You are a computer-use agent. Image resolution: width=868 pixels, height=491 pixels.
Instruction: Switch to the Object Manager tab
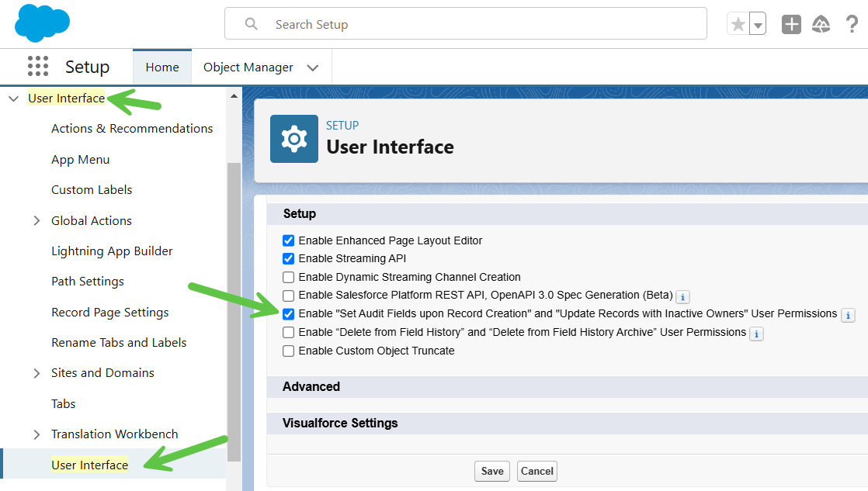click(248, 67)
